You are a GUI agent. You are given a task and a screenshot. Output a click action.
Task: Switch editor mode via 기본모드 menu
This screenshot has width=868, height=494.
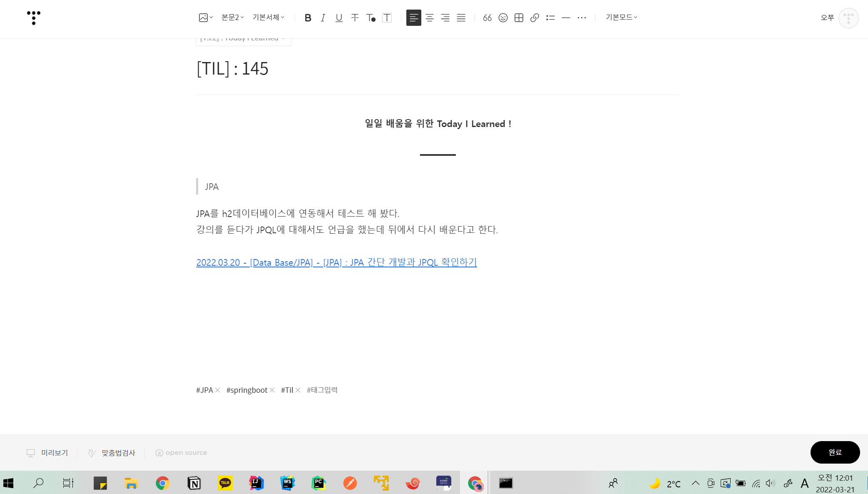(621, 17)
